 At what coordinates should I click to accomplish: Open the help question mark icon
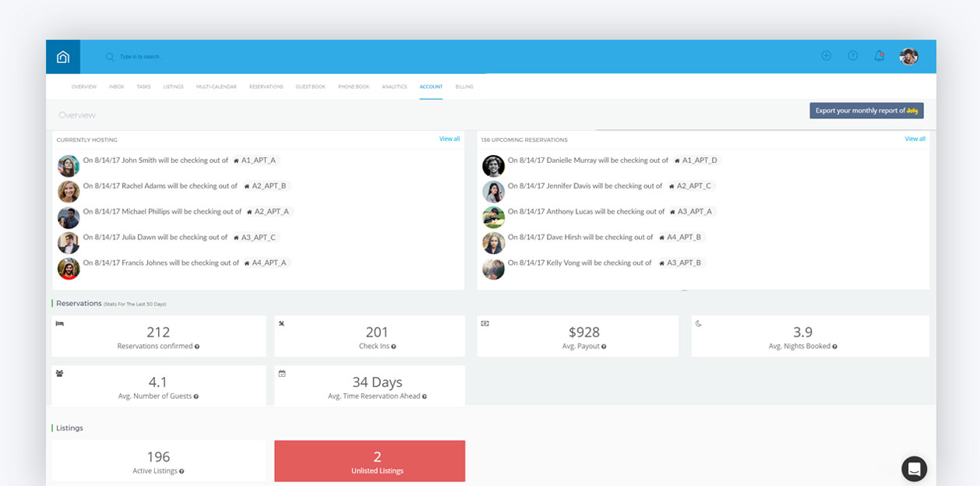tap(852, 55)
